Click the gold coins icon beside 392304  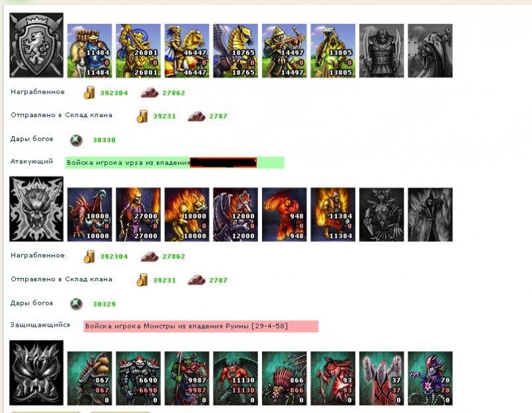point(89,92)
